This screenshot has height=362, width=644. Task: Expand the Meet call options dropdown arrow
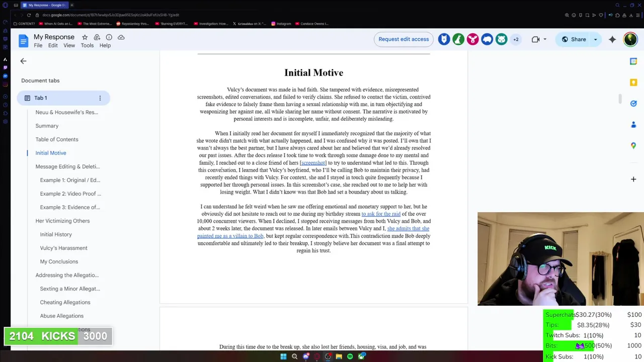[545, 39]
